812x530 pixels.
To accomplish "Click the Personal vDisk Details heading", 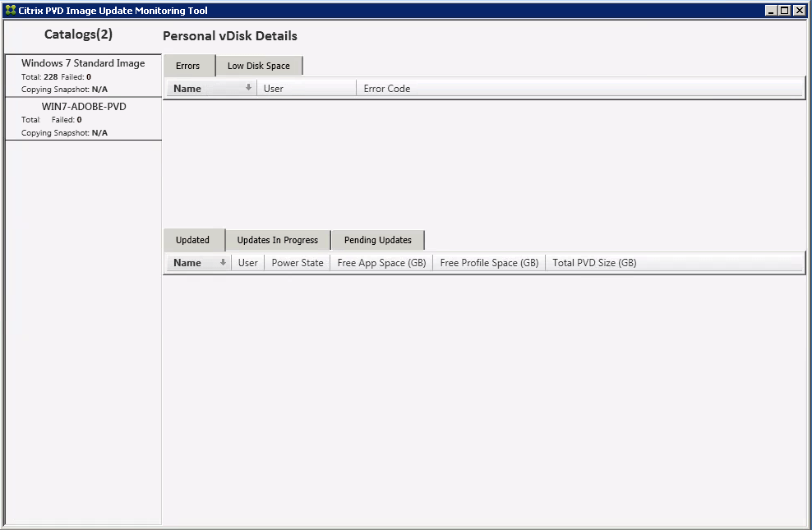I will (232, 36).
